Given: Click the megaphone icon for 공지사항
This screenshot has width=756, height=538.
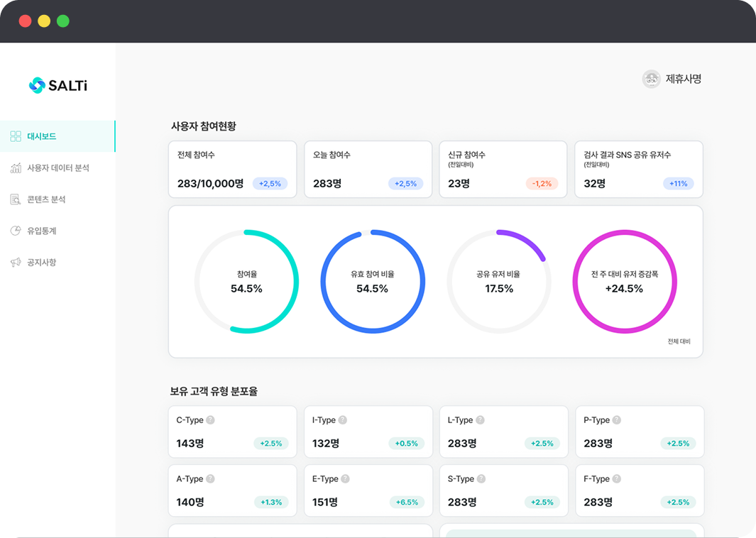Looking at the screenshot, I should [16, 263].
